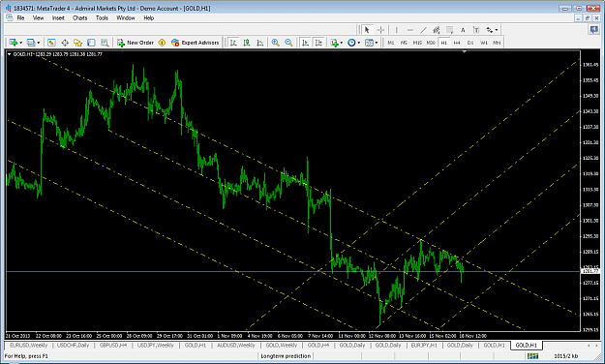The width and height of the screenshot is (605, 364).
Task: Switch to the GBPUSD,H4 chart tab
Action: coord(113,345)
